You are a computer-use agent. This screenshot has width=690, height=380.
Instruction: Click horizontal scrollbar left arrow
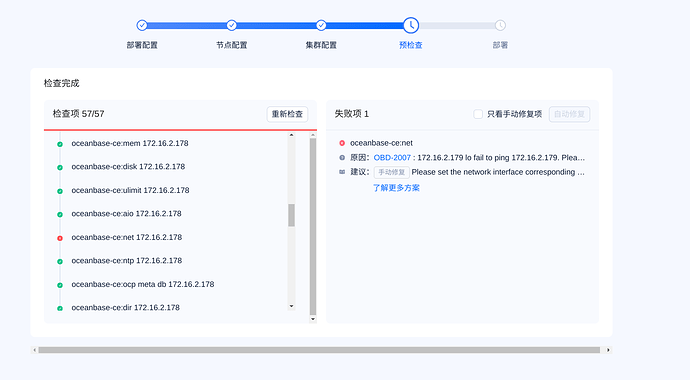[34, 350]
